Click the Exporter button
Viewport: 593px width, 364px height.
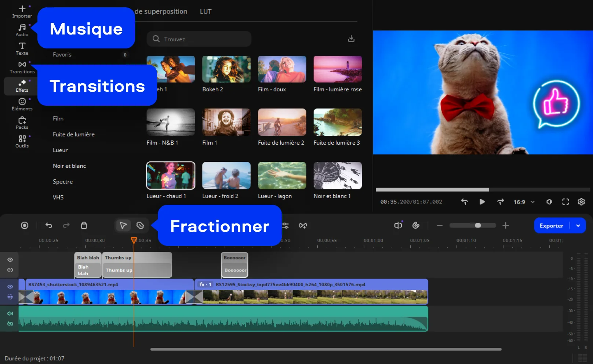click(x=551, y=226)
